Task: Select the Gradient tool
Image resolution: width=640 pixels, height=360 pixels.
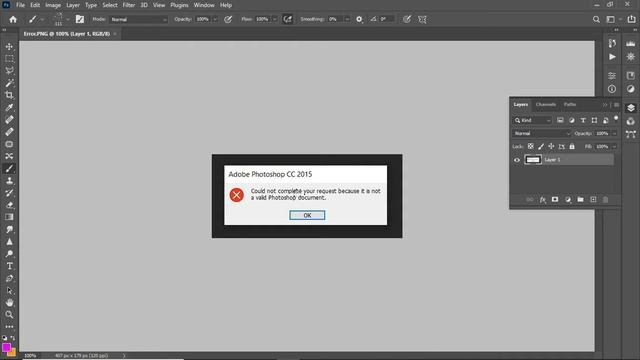Action: 9,217
